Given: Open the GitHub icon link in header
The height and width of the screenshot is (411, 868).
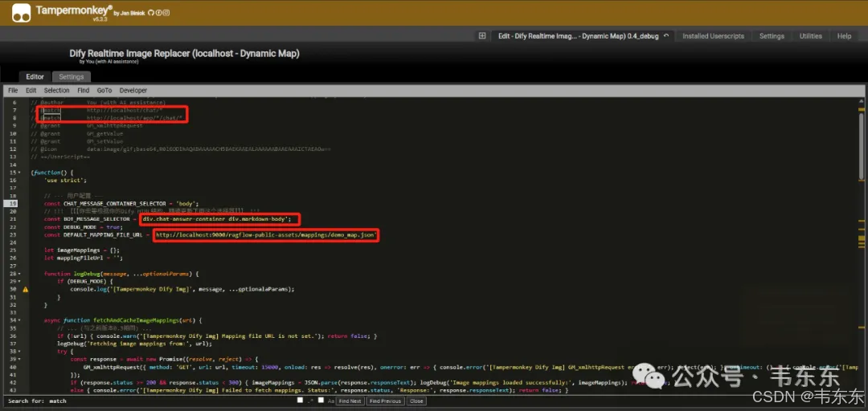Looking at the screenshot, I should 150,13.
